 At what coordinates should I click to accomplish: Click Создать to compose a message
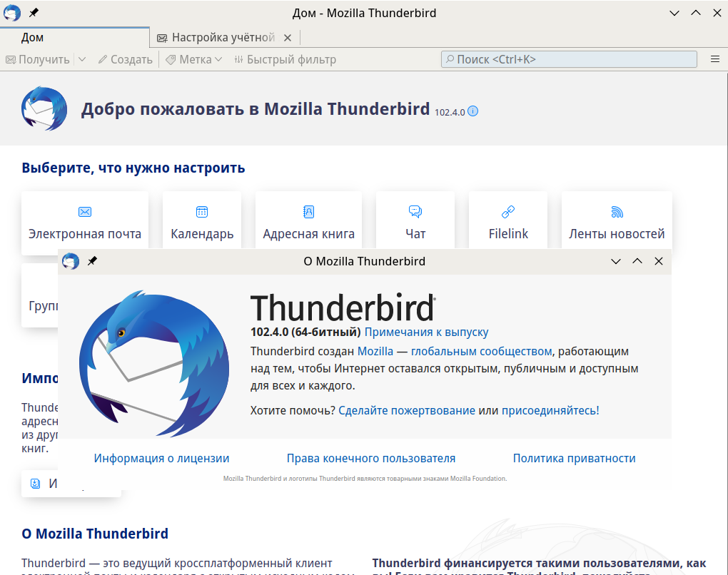pyautogui.click(x=126, y=59)
